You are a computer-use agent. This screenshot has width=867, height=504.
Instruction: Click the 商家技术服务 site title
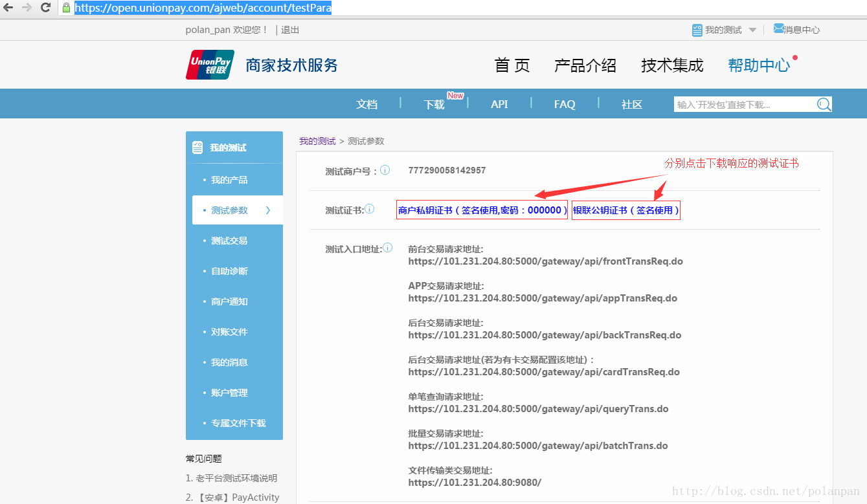[291, 65]
